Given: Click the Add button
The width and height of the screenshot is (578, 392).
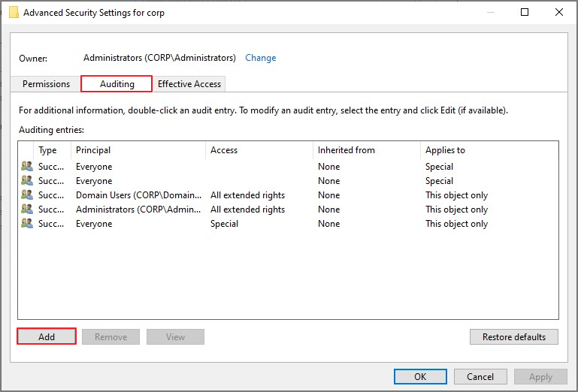Looking at the screenshot, I should click(x=47, y=336).
